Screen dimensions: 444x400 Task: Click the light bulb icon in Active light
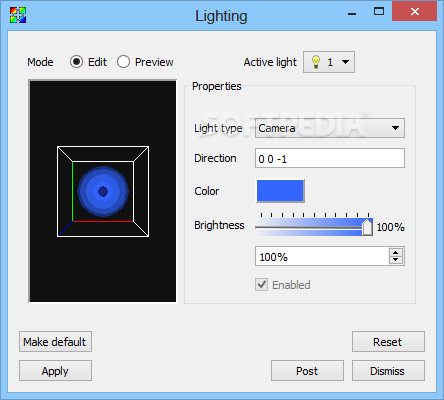click(x=316, y=62)
